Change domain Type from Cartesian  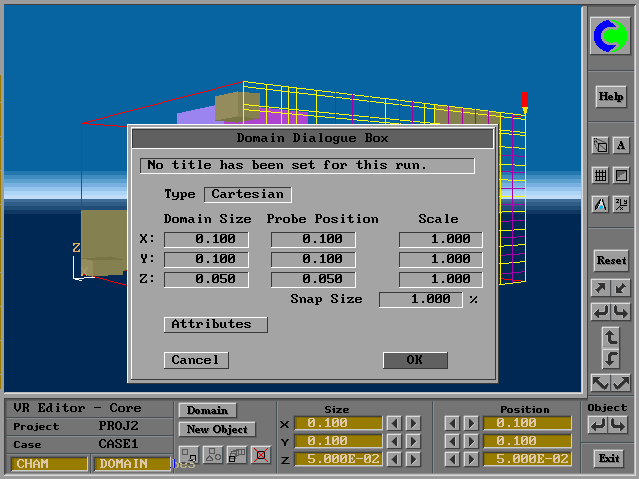click(247, 194)
